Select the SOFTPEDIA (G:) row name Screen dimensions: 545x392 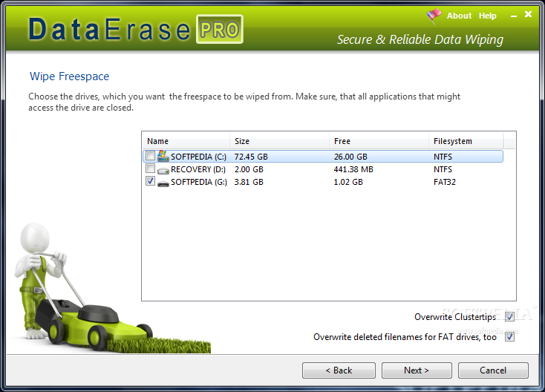click(199, 182)
